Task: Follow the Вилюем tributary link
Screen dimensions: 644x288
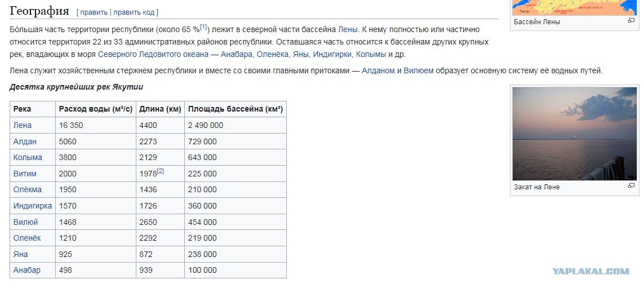Action: (419, 70)
